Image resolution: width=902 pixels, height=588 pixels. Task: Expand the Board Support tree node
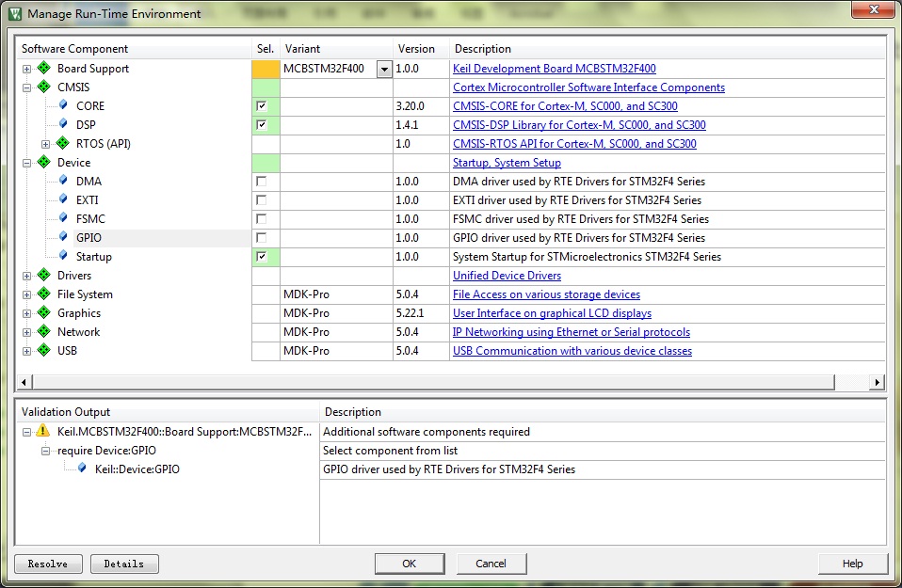point(26,69)
